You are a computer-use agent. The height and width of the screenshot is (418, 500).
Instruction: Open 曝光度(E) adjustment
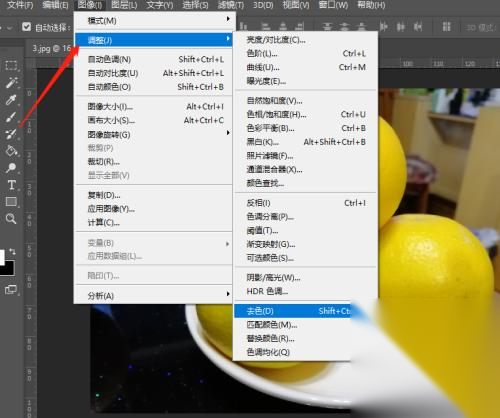[x=306, y=81]
